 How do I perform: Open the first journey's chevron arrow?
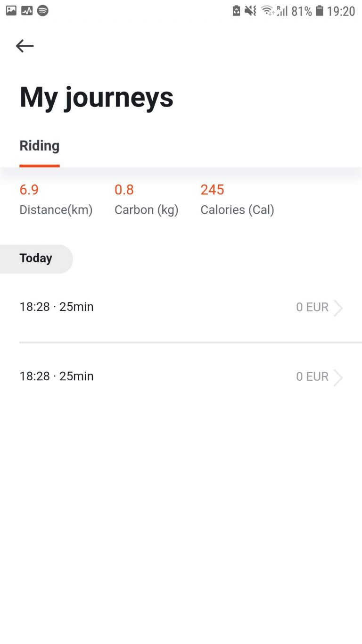(x=338, y=308)
